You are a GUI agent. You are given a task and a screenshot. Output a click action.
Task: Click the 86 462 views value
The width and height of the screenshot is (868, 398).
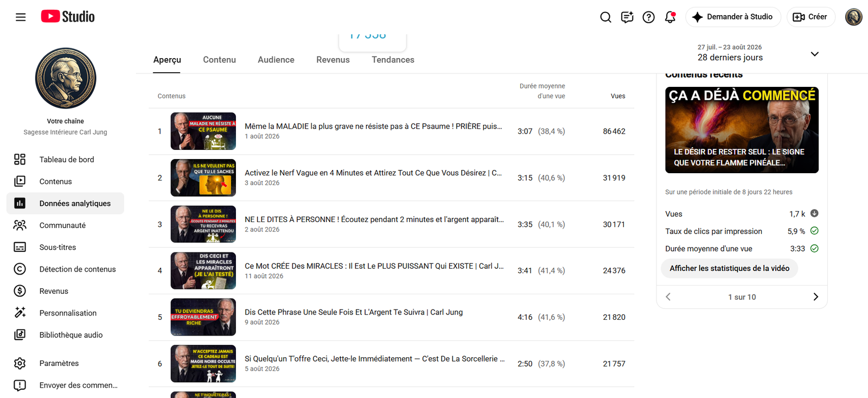(x=614, y=131)
